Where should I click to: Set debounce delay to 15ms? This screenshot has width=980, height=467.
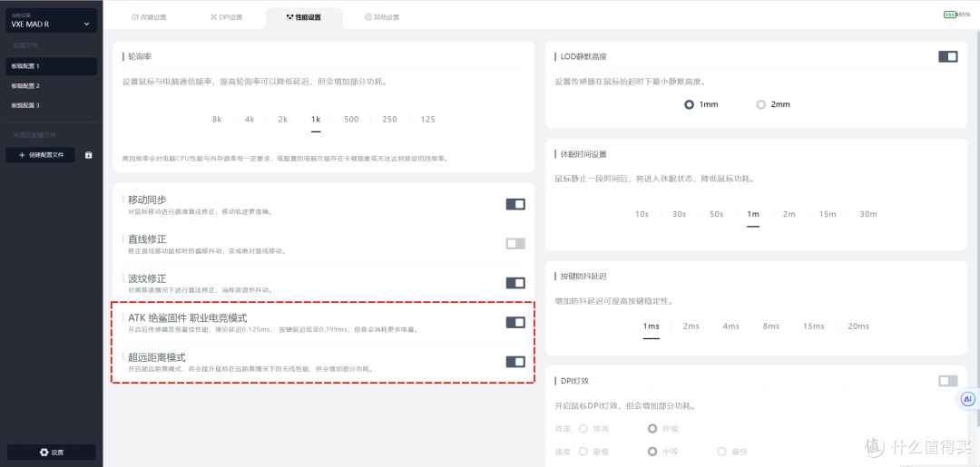click(814, 326)
